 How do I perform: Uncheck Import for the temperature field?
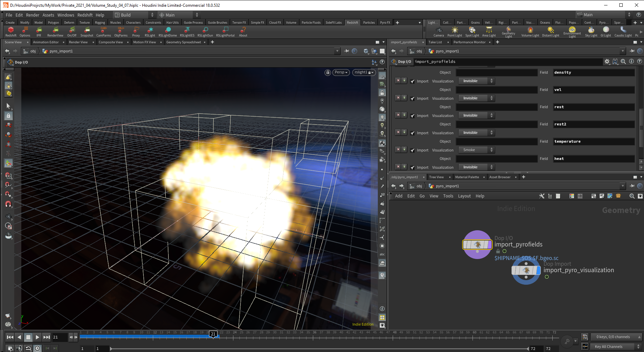click(x=412, y=150)
